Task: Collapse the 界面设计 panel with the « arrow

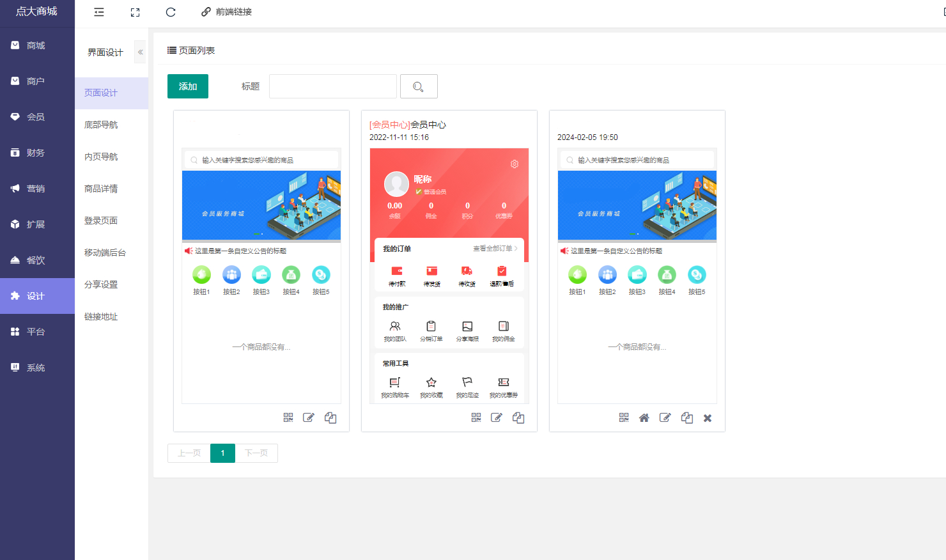Action: point(140,52)
